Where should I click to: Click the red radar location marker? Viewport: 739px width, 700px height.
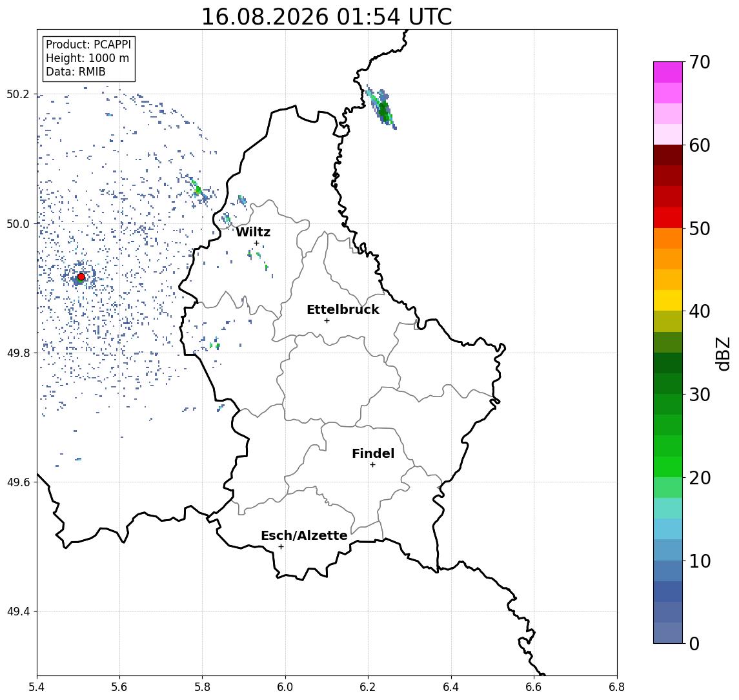tap(81, 277)
